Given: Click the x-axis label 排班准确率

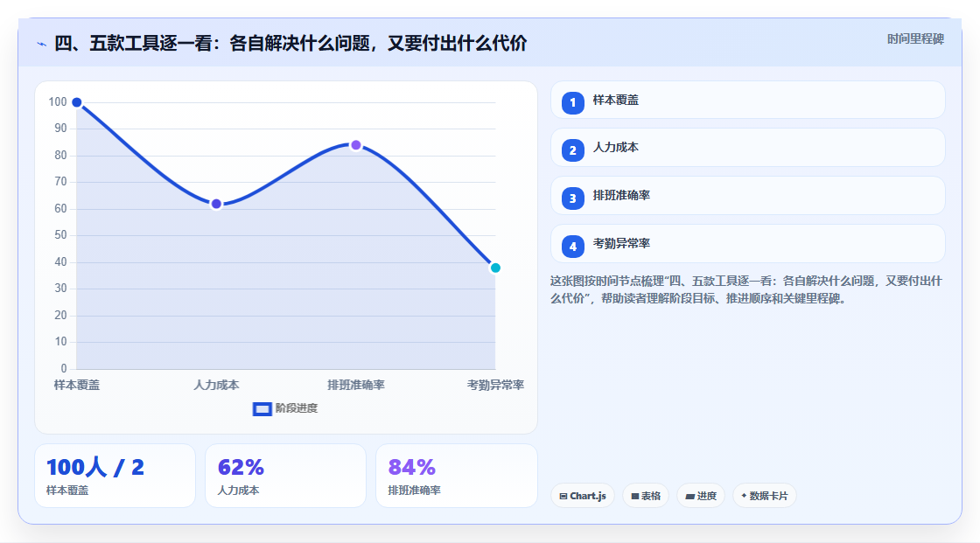Looking at the screenshot, I should click(355, 386).
